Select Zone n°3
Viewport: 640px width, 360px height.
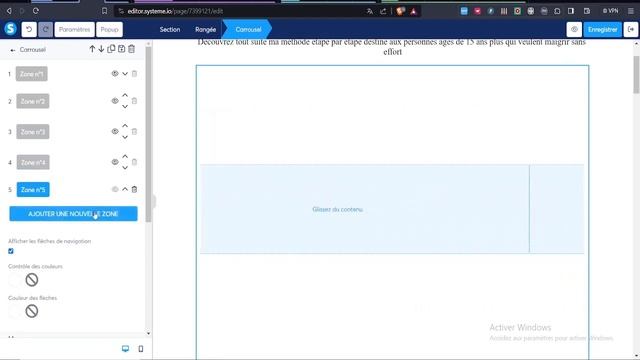tap(33, 132)
